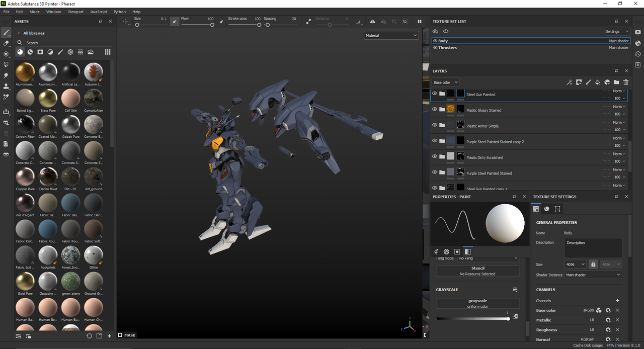Select the Smudge tool
Viewport: 644px width, 349px height.
click(6, 75)
